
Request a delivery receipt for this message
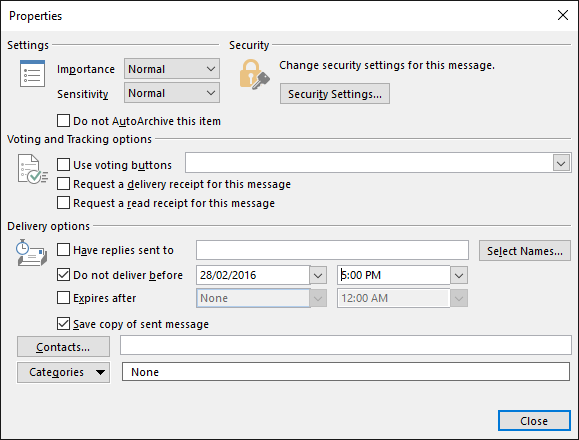[x=63, y=183]
